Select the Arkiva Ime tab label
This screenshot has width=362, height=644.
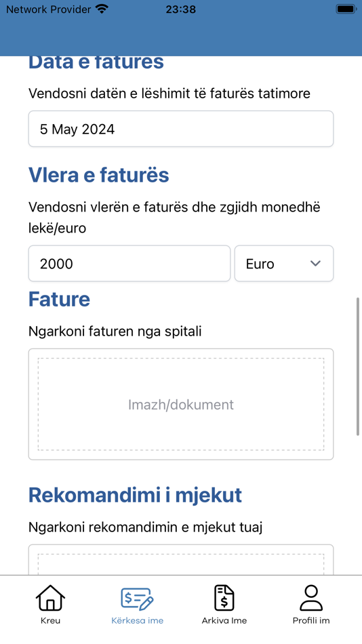tap(224, 620)
